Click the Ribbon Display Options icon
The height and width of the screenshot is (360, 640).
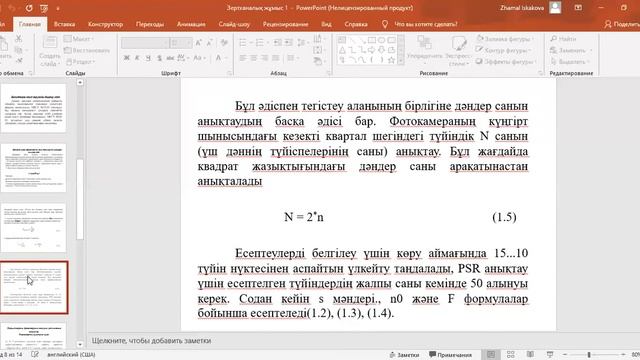(x=578, y=8)
